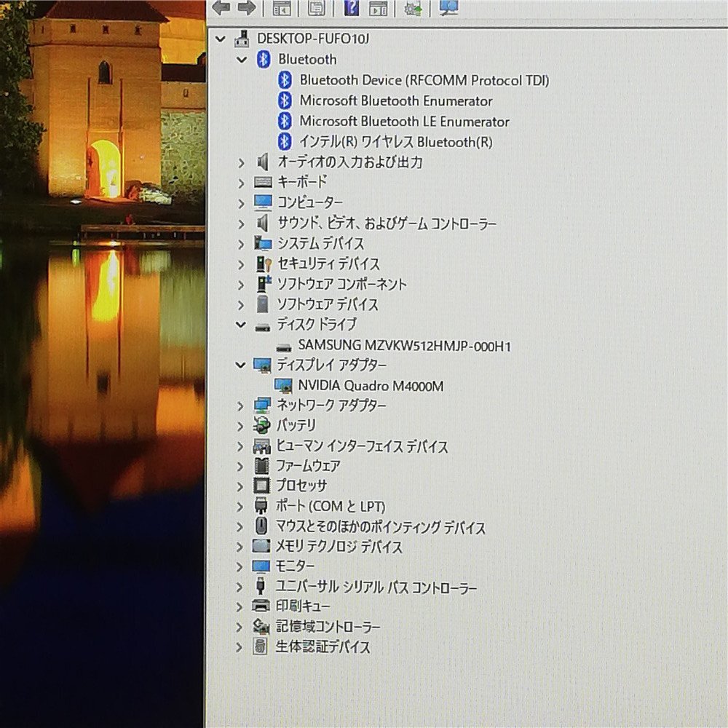The image size is (728, 728).
Task: Collapse the DESKTOP-FUFO10J root node
Action: pyautogui.click(x=221, y=39)
